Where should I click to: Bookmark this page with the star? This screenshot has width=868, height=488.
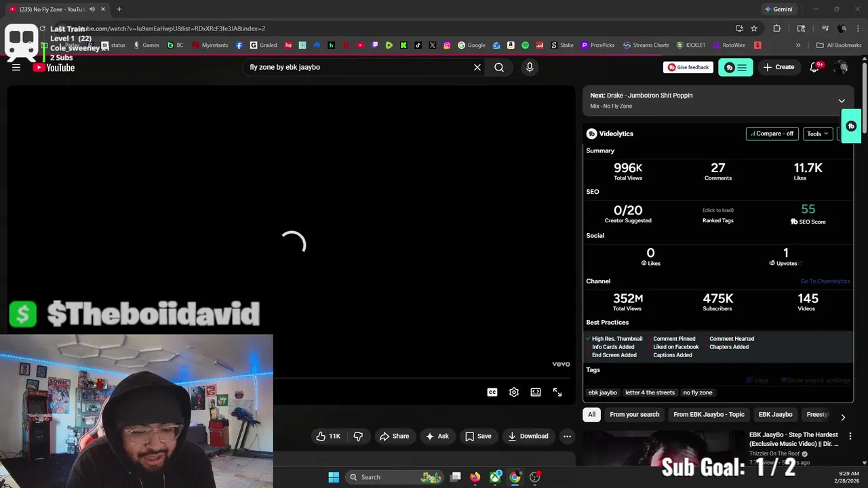tap(754, 28)
